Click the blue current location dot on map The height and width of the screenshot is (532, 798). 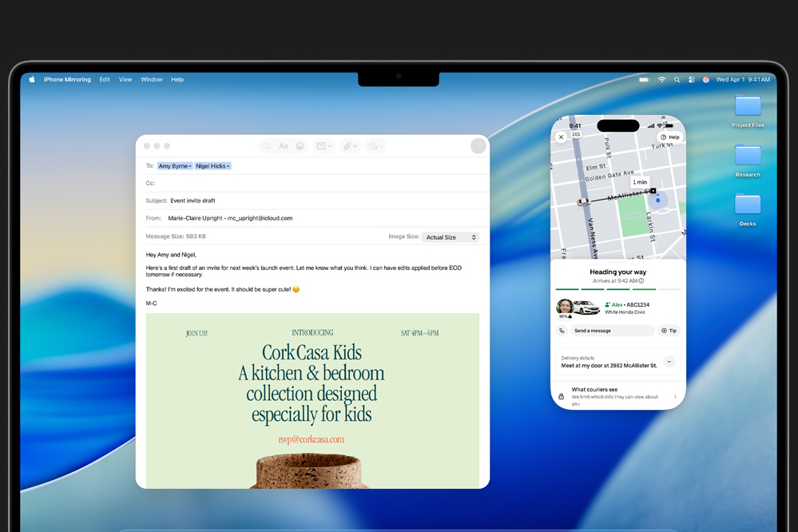tap(657, 200)
